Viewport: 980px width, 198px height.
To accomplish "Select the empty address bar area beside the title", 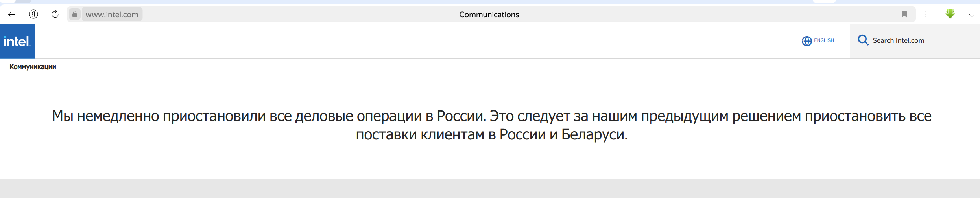I will (x=708, y=15).
